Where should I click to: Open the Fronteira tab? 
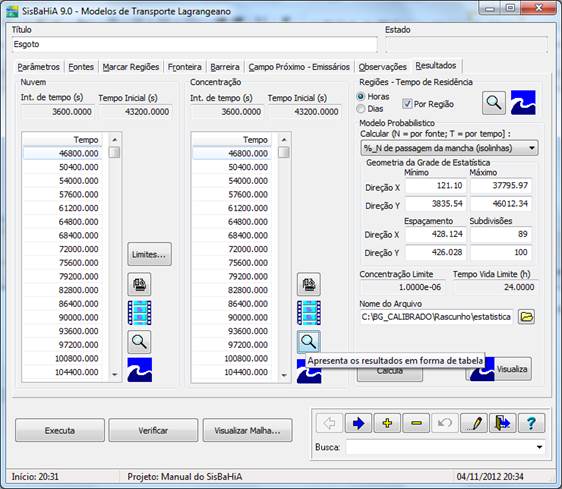coord(185,67)
